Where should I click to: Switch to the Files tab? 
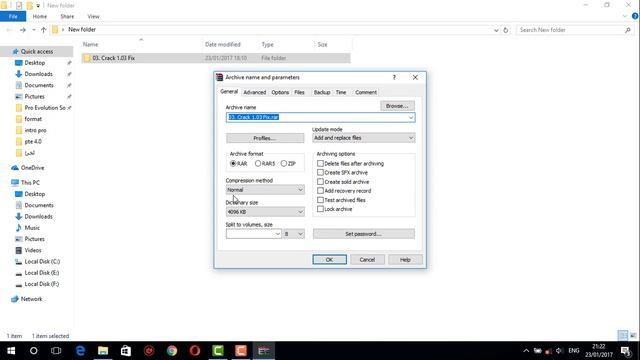[x=299, y=92]
